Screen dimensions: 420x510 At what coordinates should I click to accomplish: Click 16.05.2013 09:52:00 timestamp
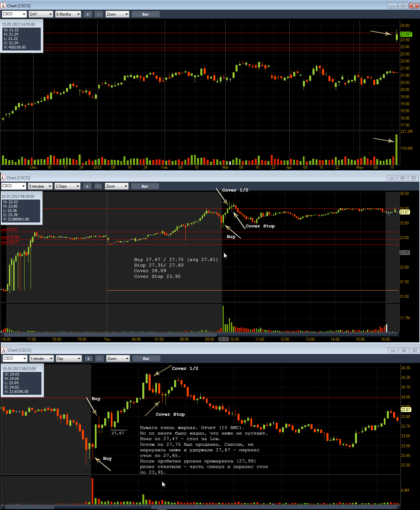click(x=19, y=369)
